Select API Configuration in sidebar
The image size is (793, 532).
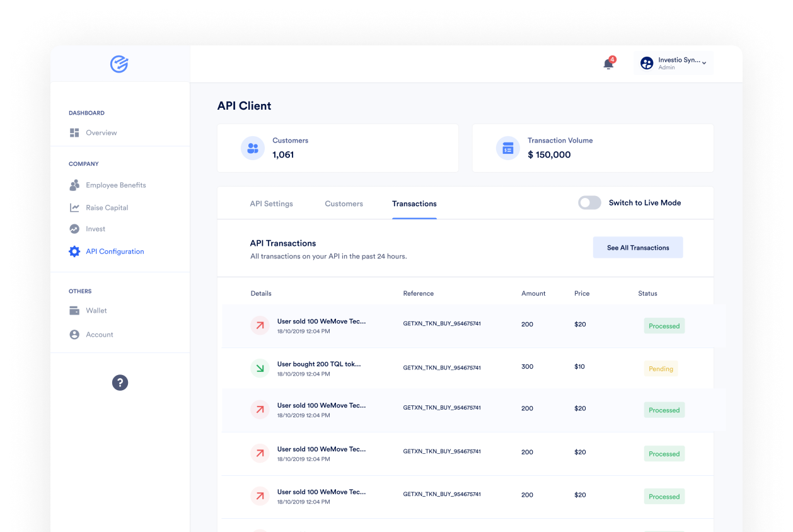click(115, 252)
